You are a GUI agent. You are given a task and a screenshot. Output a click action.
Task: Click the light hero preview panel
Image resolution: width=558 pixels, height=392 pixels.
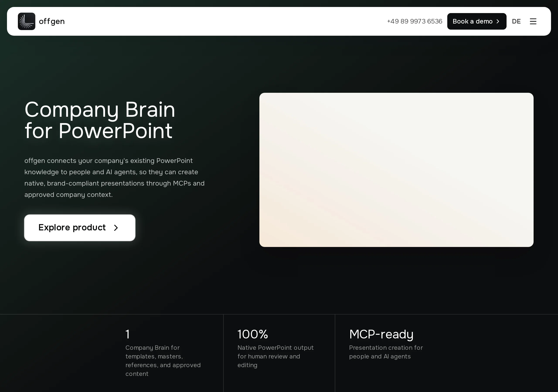pyautogui.click(x=396, y=170)
